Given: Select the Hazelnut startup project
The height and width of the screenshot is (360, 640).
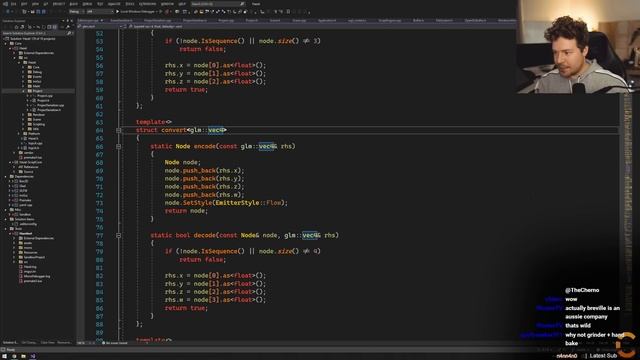Looking at the screenshot, I should (x=23, y=233).
